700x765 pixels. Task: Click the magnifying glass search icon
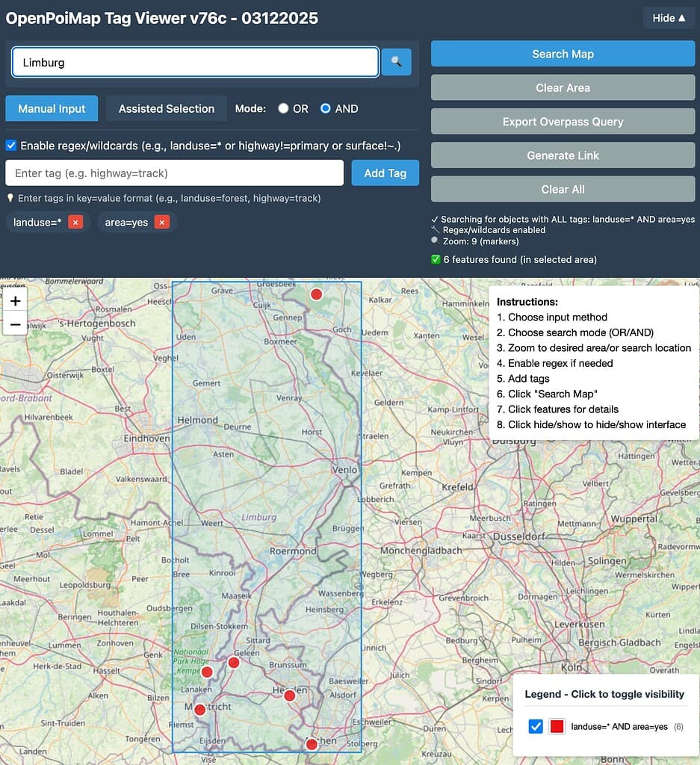[x=396, y=62]
